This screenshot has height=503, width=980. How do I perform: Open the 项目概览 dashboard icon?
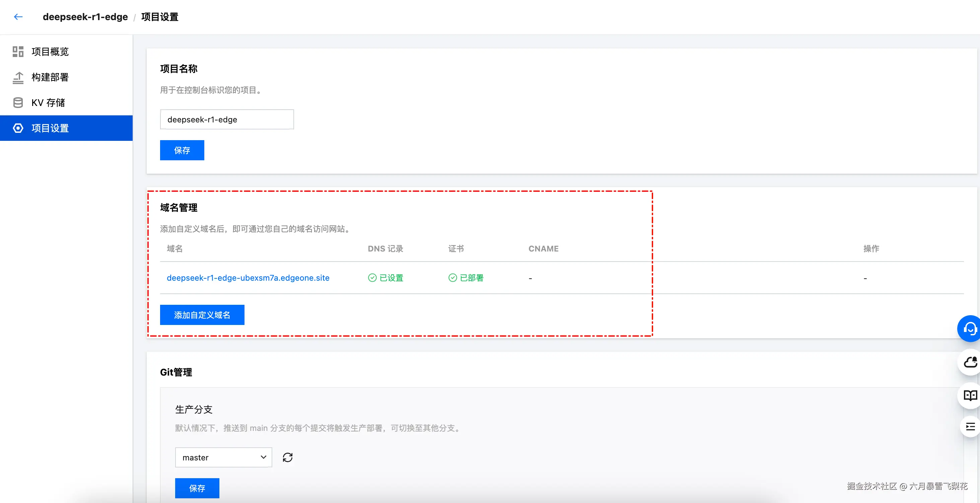tap(18, 51)
